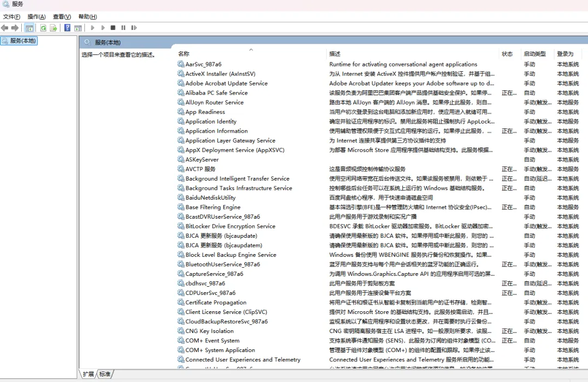This screenshot has height=382, width=588.
Task: Open Help using the blue question mark icon
Action: tap(67, 28)
